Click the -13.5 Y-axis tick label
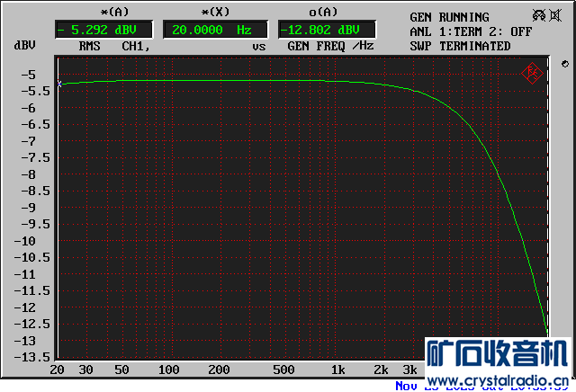 point(32,357)
